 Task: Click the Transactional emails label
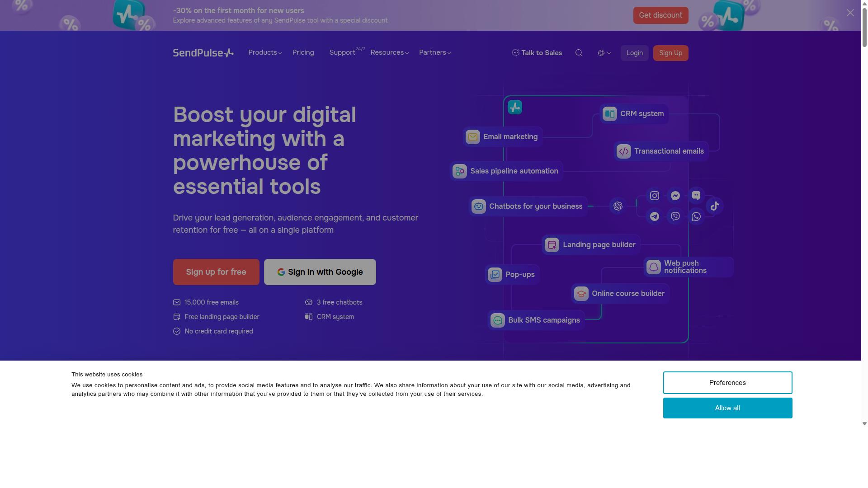pos(669,151)
